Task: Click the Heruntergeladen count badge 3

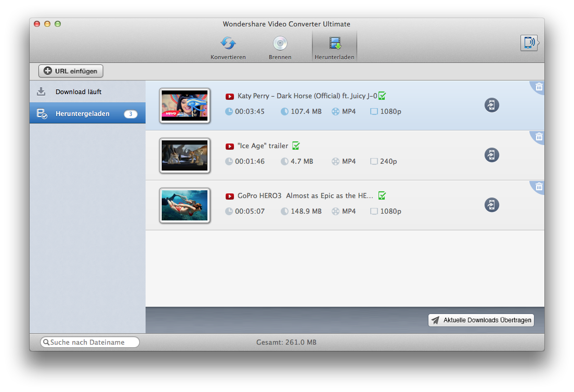Action: [131, 114]
